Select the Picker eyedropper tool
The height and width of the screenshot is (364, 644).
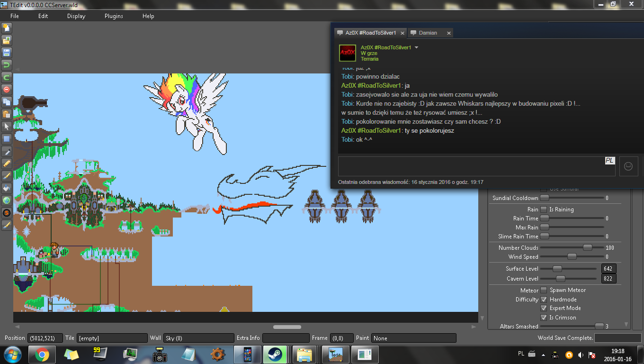pos(7,151)
